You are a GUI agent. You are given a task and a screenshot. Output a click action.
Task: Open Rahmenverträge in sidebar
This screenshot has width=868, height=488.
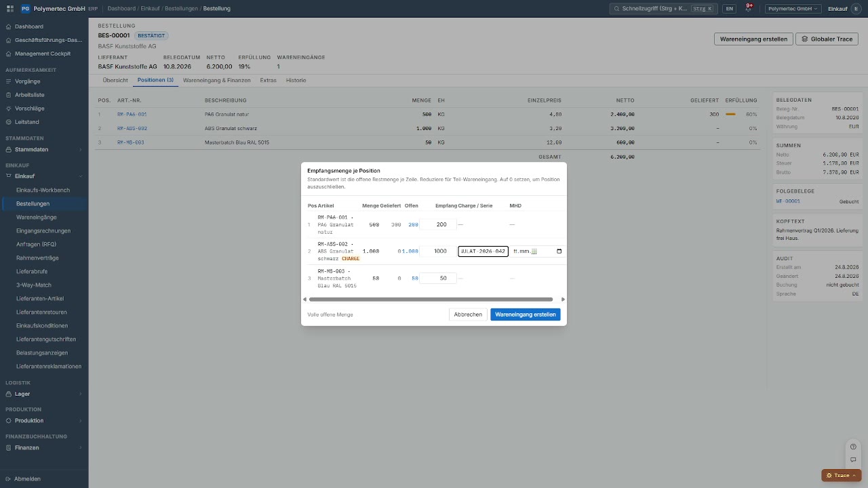coord(37,258)
